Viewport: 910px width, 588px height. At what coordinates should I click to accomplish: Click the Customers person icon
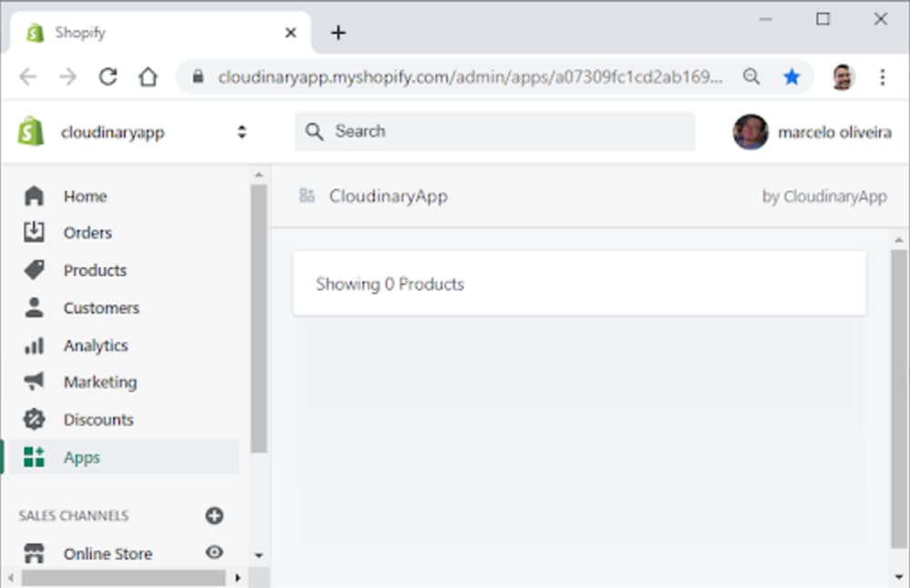tap(34, 307)
